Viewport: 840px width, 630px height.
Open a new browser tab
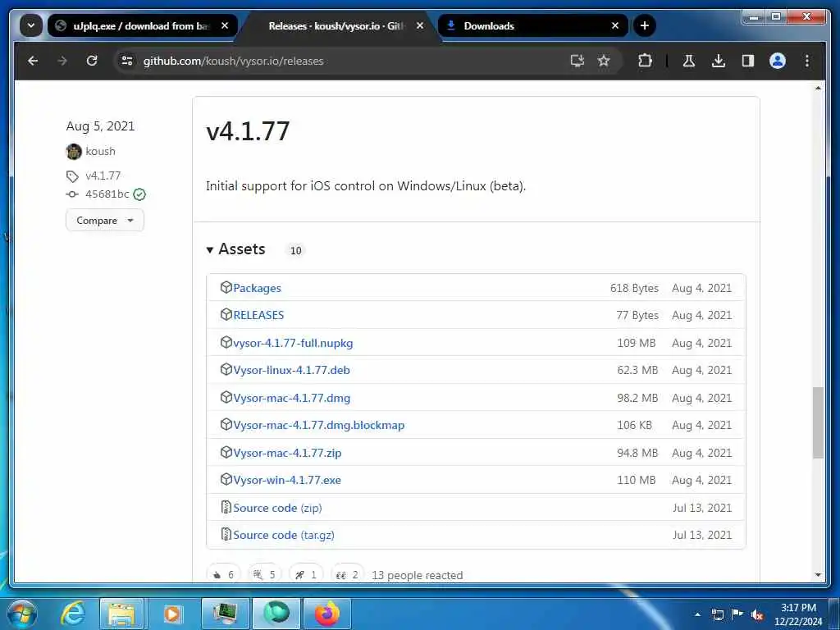[645, 25]
